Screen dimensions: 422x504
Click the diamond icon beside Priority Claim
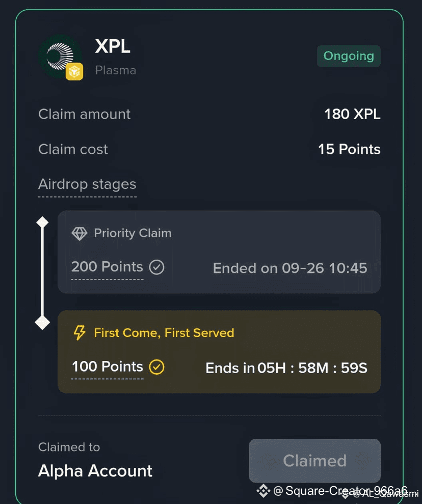point(79,233)
